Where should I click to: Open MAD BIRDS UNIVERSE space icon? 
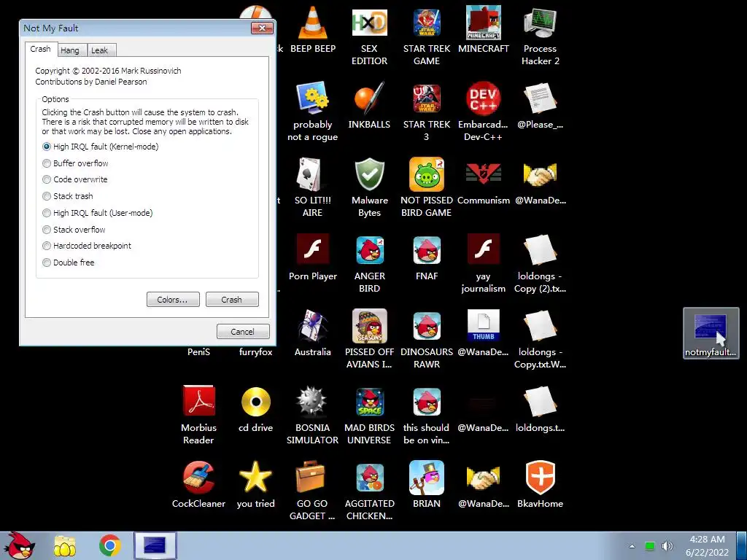(369, 415)
